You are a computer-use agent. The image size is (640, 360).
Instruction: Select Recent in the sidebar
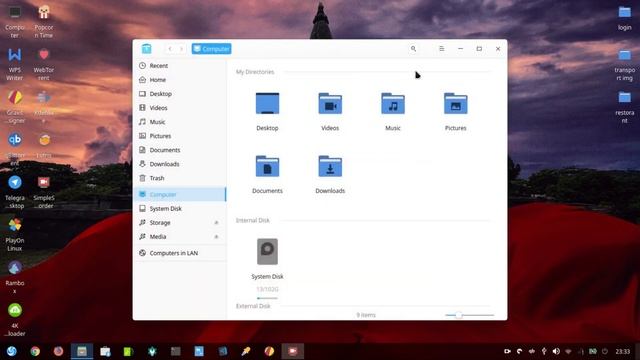pyautogui.click(x=180, y=66)
